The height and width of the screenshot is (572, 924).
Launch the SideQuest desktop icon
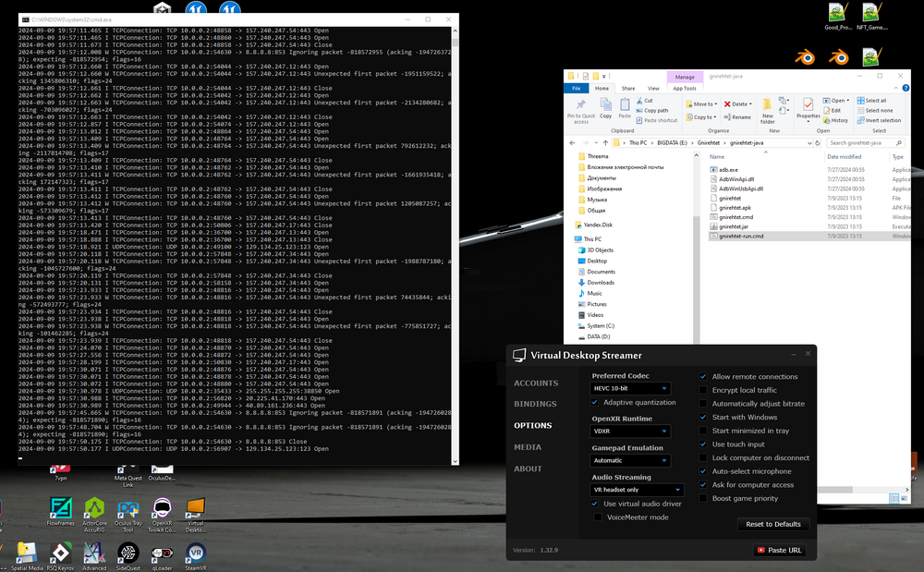coord(128,553)
